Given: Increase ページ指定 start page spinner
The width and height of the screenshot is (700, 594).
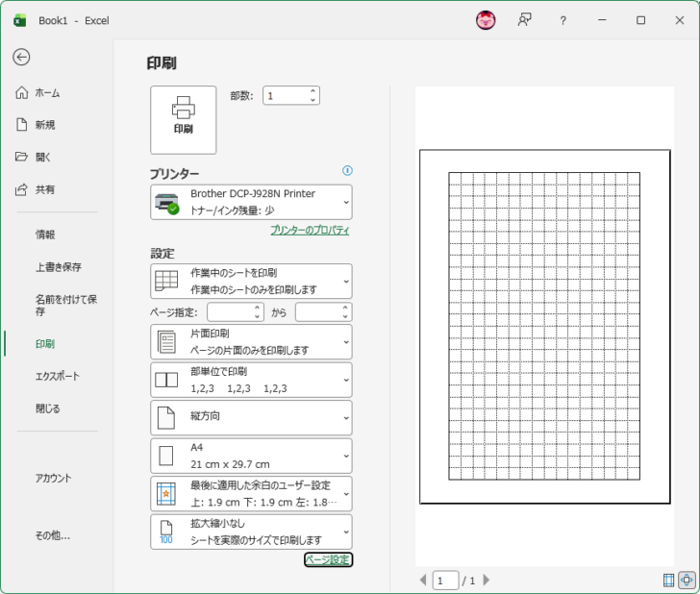Looking at the screenshot, I should [x=257, y=308].
